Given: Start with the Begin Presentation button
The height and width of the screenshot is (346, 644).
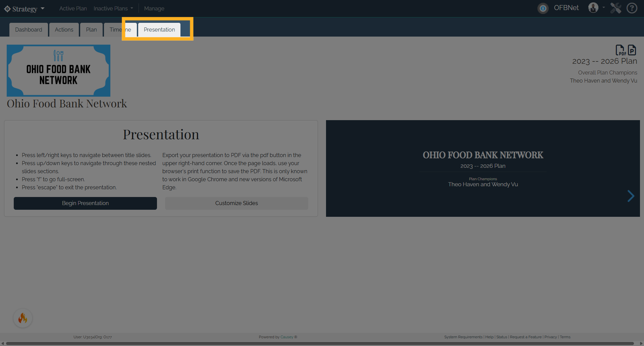Looking at the screenshot, I should coord(85,203).
